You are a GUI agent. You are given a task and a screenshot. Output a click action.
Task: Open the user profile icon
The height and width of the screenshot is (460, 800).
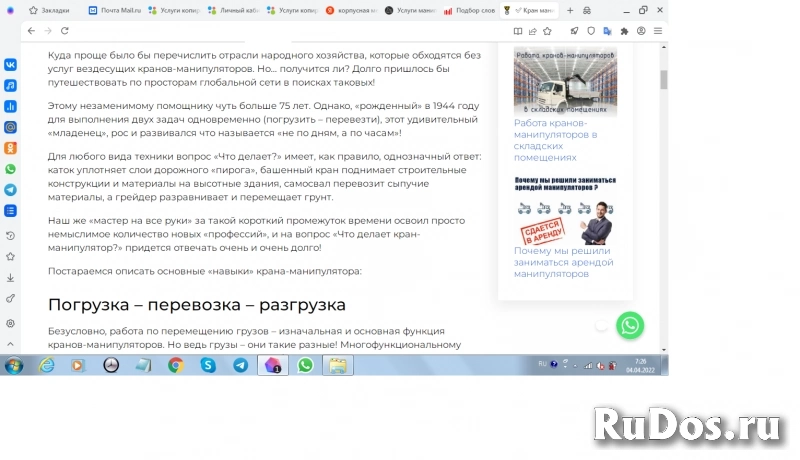point(641,31)
